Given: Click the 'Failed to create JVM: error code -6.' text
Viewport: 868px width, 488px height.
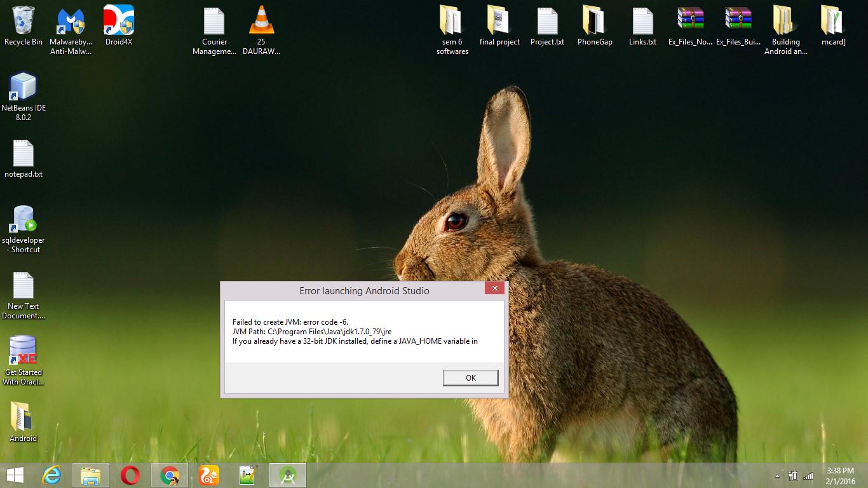Looking at the screenshot, I should coord(290,322).
